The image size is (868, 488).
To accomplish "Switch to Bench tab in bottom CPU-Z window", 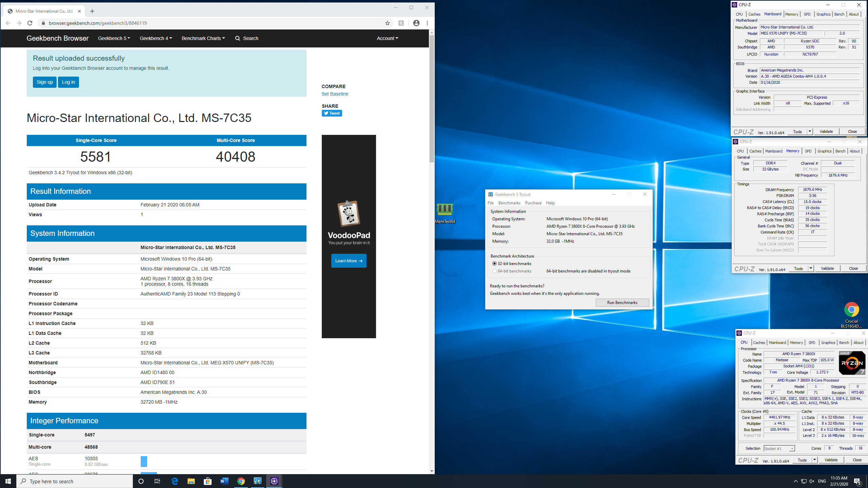I will click(x=844, y=343).
